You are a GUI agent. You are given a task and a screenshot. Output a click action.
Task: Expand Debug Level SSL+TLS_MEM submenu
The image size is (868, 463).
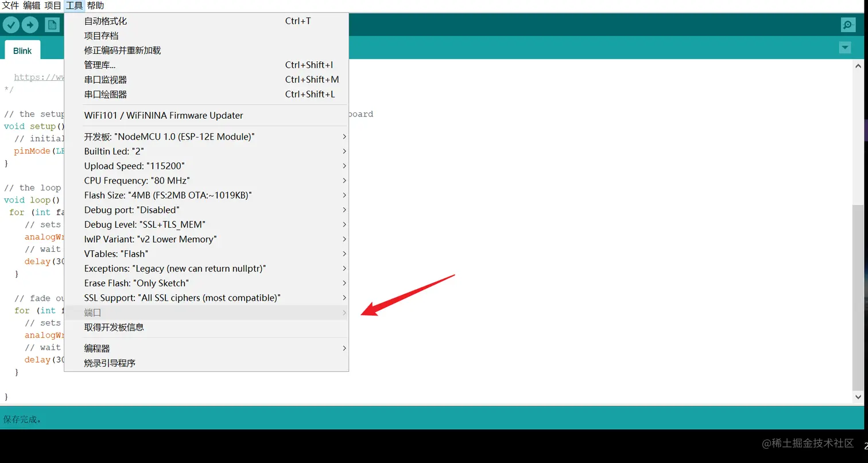point(206,224)
